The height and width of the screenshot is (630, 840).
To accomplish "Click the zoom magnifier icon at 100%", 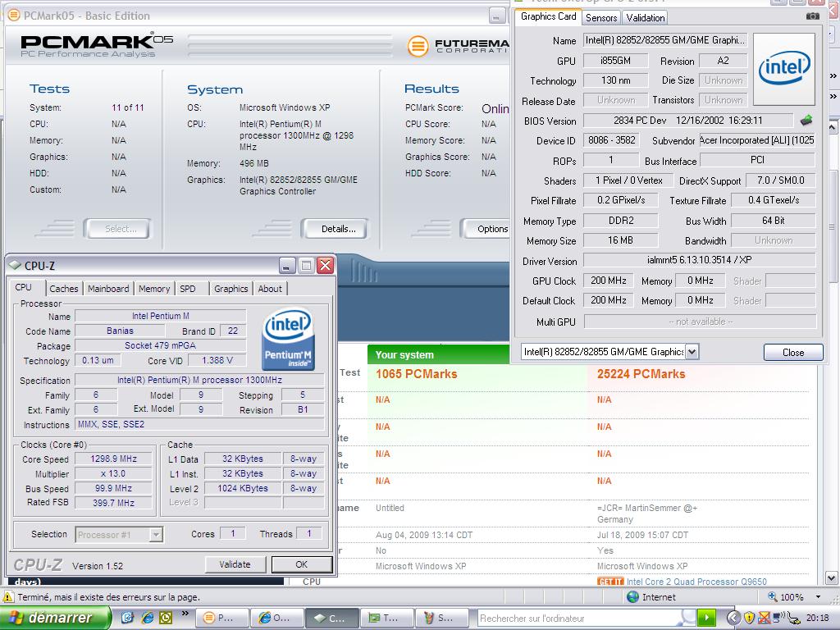I will point(773,596).
